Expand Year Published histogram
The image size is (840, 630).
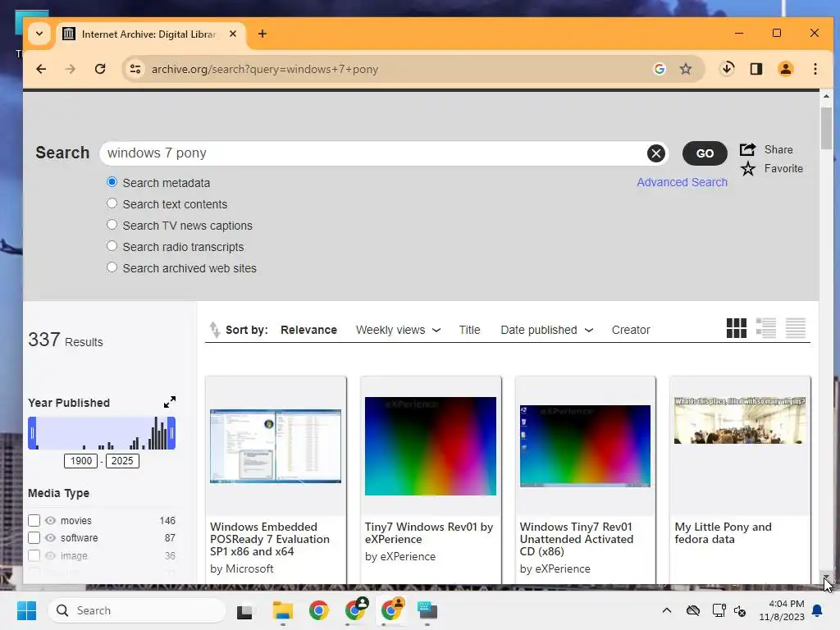pyautogui.click(x=169, y=402)
